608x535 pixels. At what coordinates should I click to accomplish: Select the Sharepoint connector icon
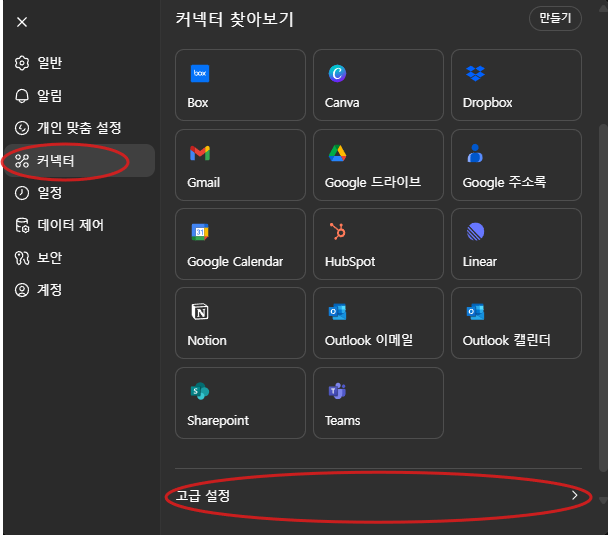tap(199, 392)
